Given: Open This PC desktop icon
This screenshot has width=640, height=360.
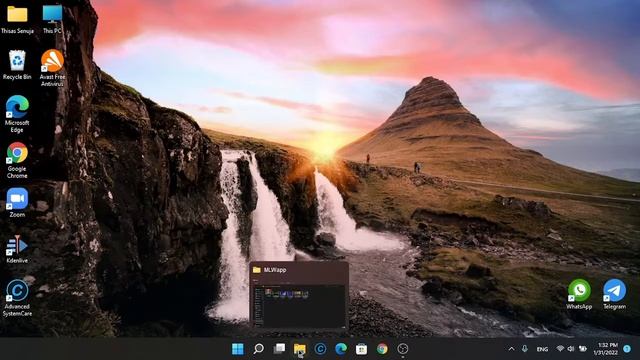Looking at the screenshot, I should [x=52, y=19].
